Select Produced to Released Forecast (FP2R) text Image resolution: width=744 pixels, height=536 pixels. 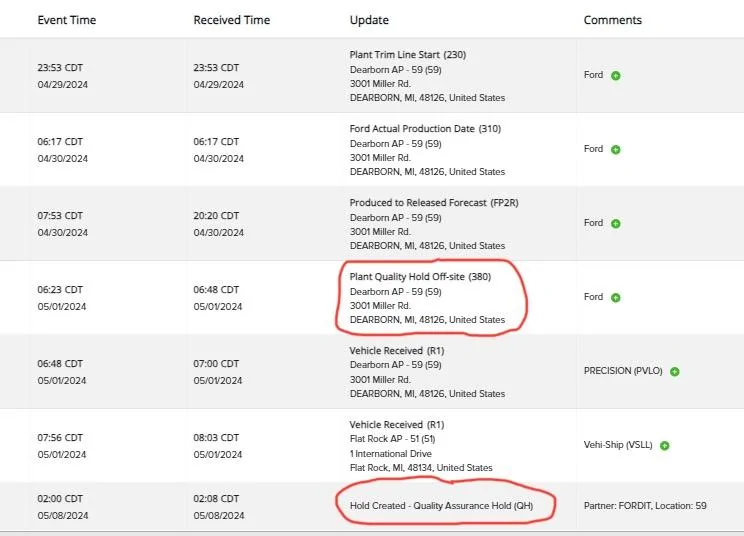pyautogui.click(x=434, y=203)
